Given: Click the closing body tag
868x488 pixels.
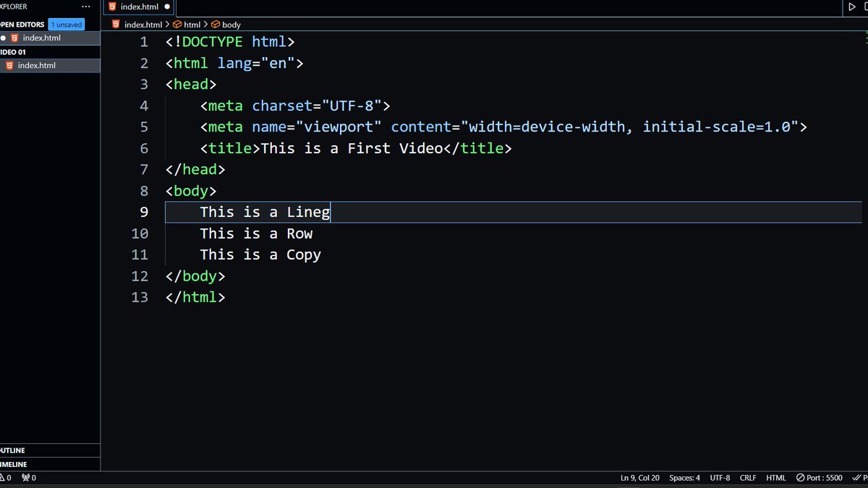Looking at the screenshot, I should (x=195, y=276).
